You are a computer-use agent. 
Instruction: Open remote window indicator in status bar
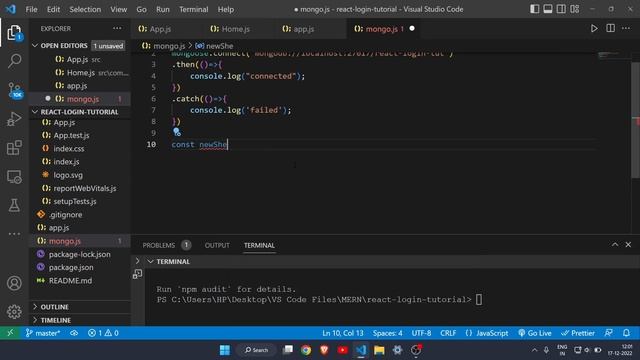point(10,333)
